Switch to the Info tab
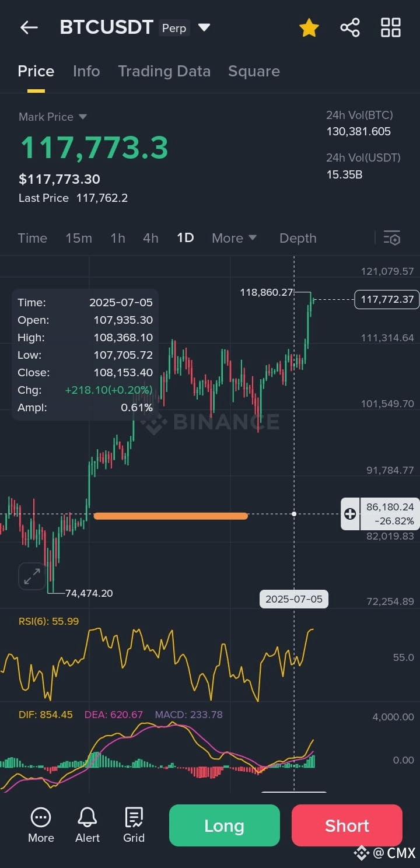 coord(86,71)
